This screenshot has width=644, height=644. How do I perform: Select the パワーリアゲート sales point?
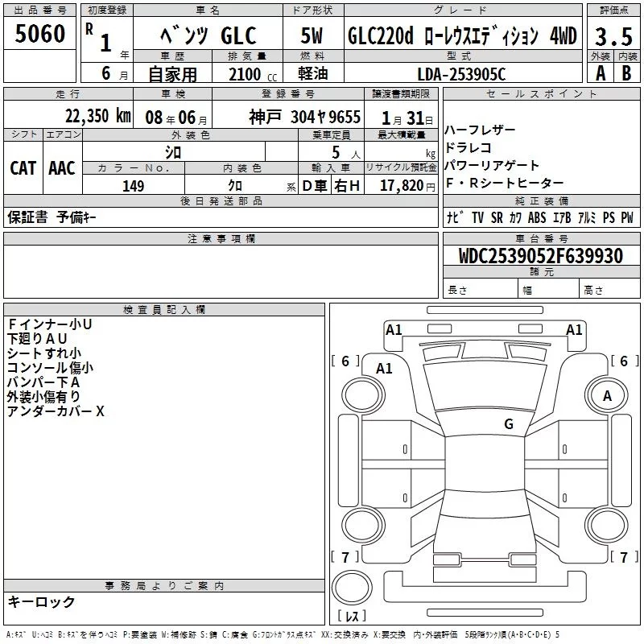(493, 166)
